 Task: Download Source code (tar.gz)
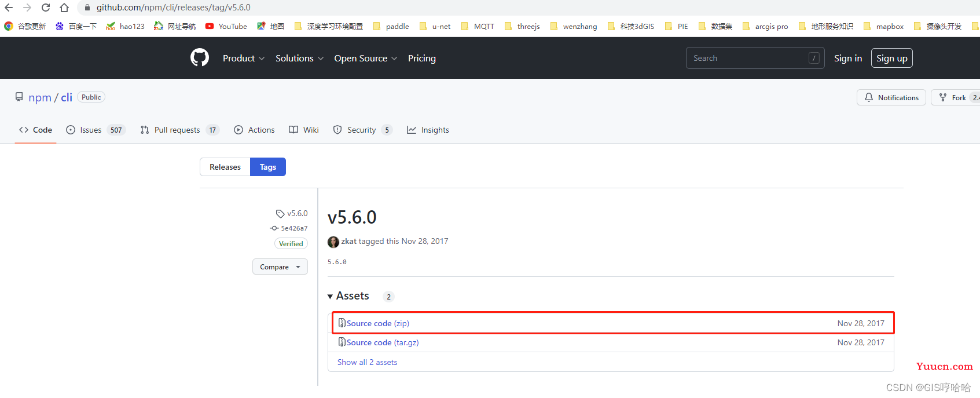(383, 342)
